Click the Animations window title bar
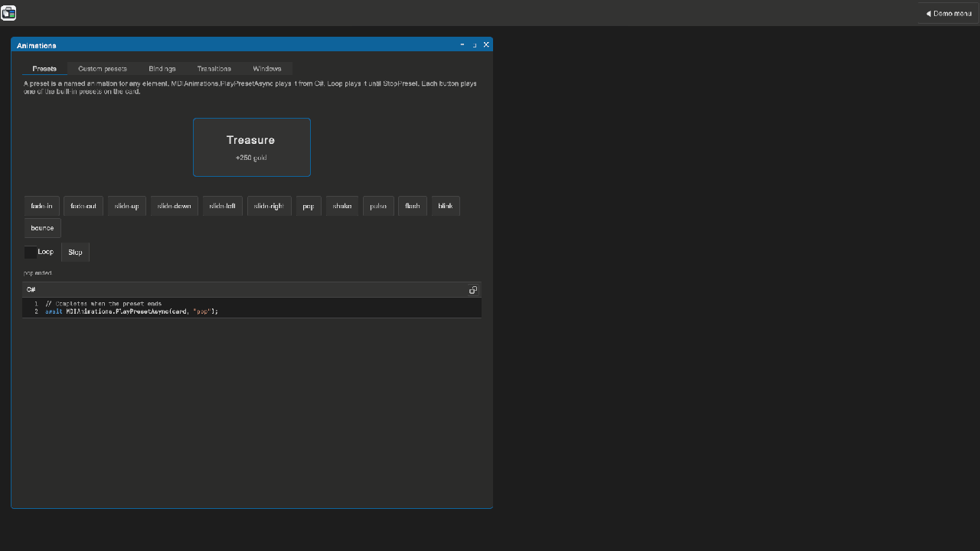Image resolution: width=980 pixels, height=551 pixels. tap(252, 45)
